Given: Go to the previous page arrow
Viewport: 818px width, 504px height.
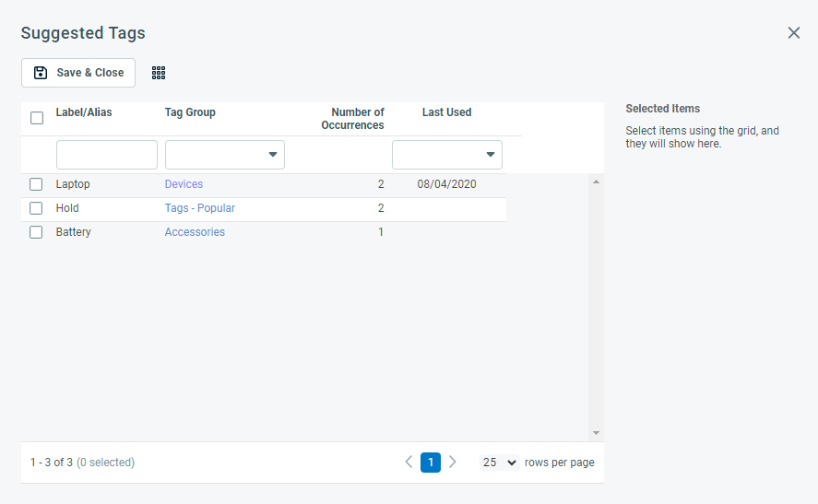Looking at the screenshot, I should 409,463.
